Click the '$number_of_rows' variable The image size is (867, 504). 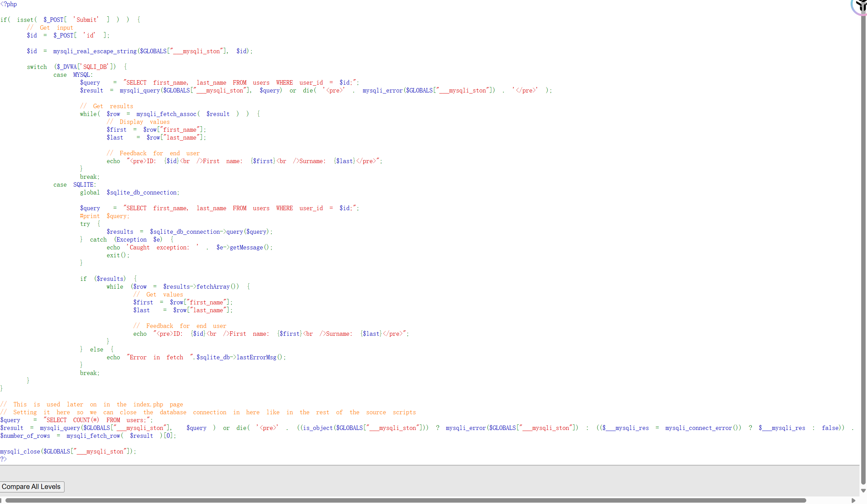(x=25, y=435)
